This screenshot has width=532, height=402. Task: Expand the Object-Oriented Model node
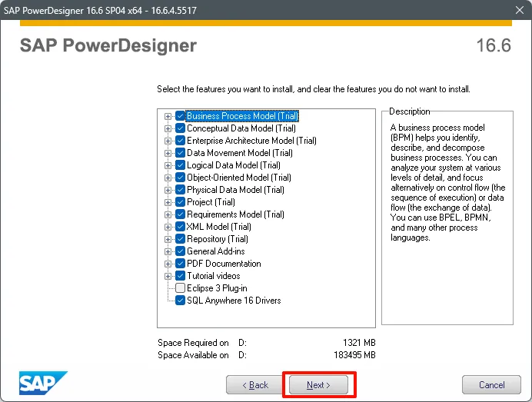click(168, 178)
